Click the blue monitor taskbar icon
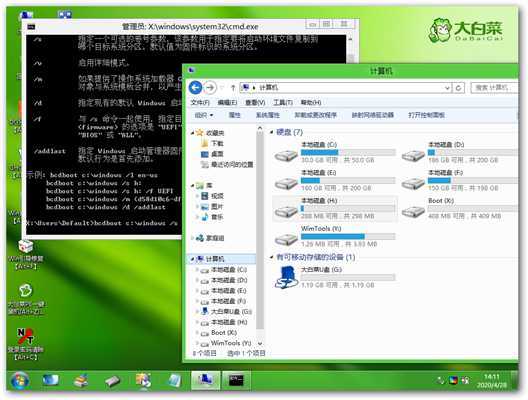528x400 pixels. click(51, 380)
